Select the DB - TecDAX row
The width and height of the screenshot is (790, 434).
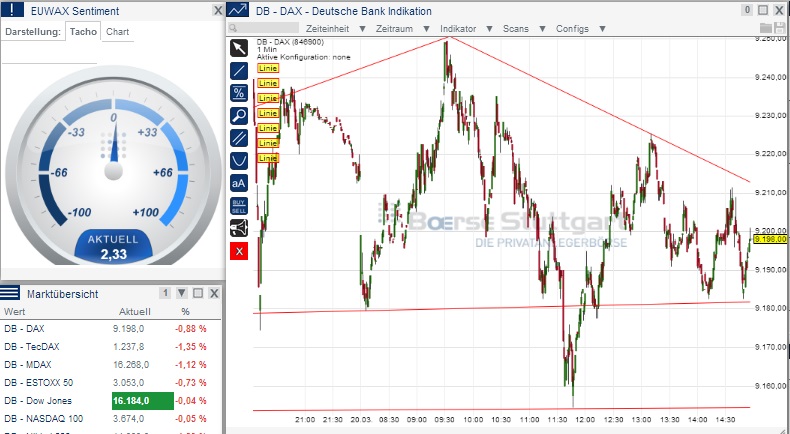pos(110,347)
